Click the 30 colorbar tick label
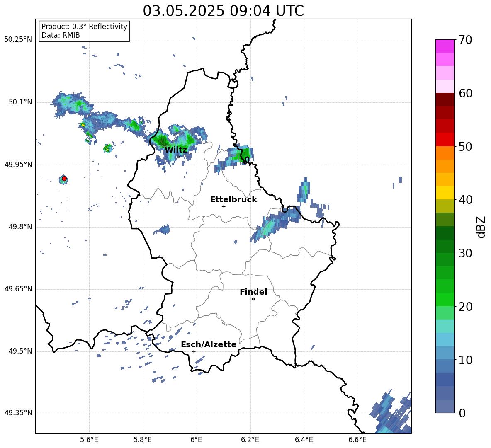The width and height of the screenshot is (491, 448). [465, 253]
